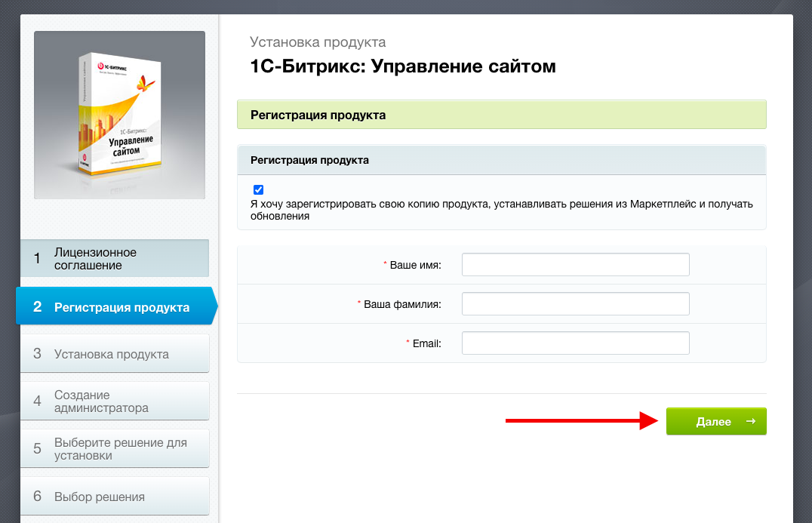The width and height of the screenshot is (812, 523).
Task: Click the 1C-Bitrix product box image
Action: point(119,115)
